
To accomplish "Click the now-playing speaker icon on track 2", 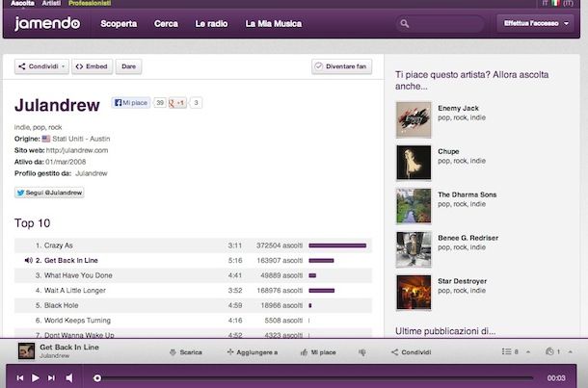I will coord(29,260).
